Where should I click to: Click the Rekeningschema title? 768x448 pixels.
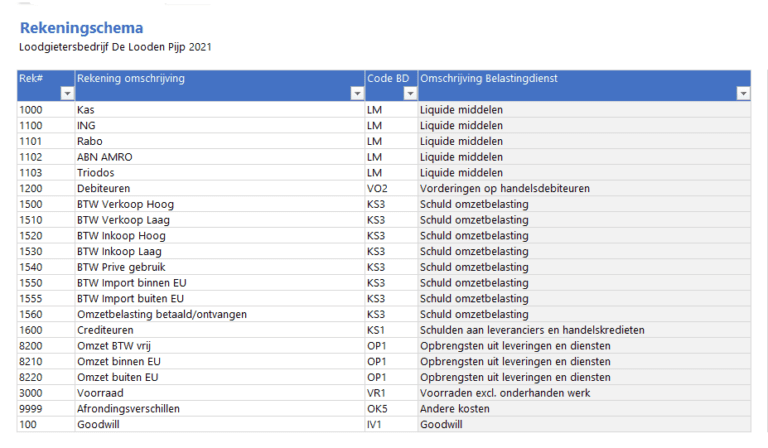81,28
